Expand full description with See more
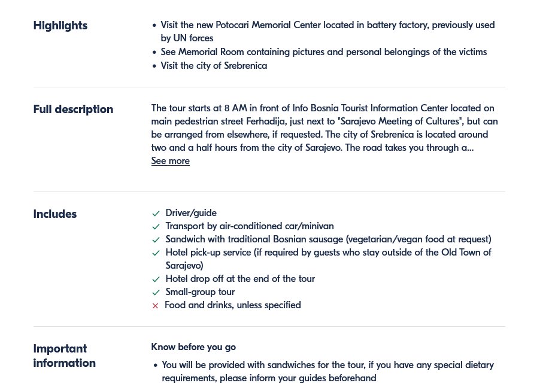549x392 pixels. tap(170, 161)
